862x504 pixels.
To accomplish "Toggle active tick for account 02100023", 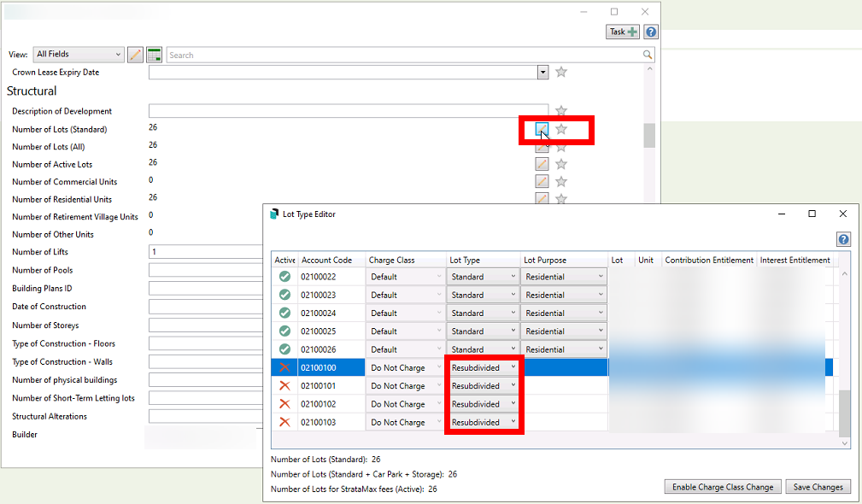I will point(284,295).
